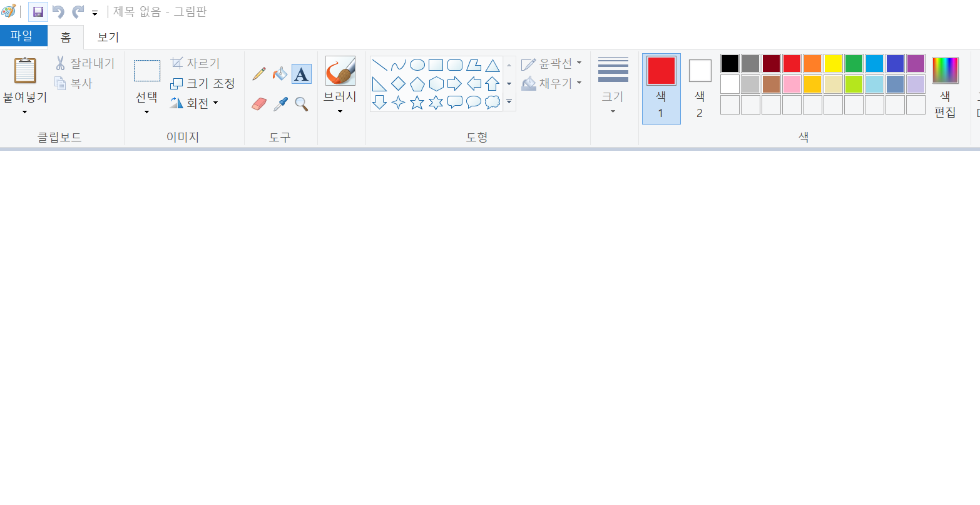980x505 pixels.
Task: Click the Save icon in title bar
Action: pos(38,12)
